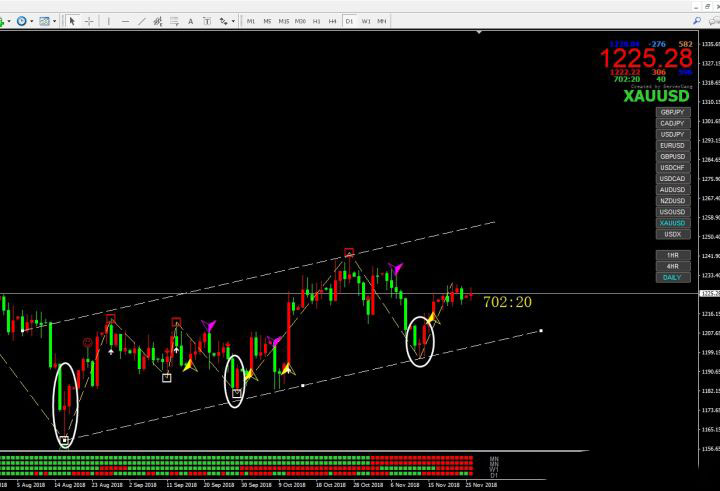Toggle the H4 timeframe button
The width and height of the screenshot is (720, 491).
click(x=333, y=21)
